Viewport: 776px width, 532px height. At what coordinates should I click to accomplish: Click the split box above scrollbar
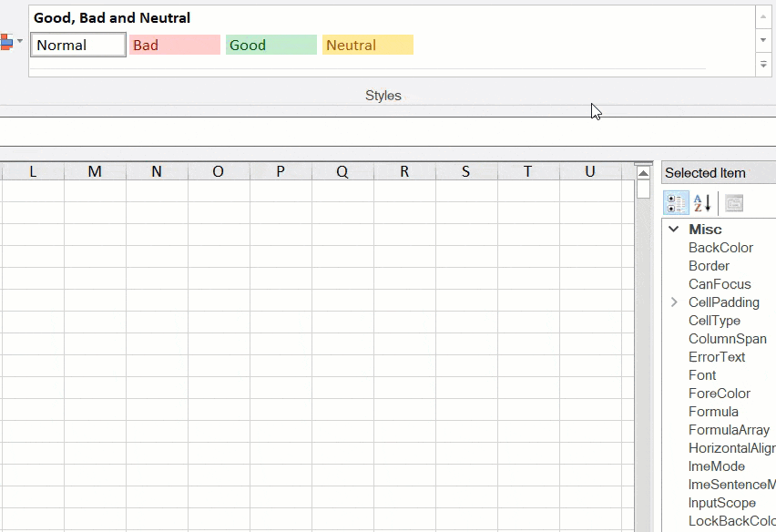click(643, 163)
